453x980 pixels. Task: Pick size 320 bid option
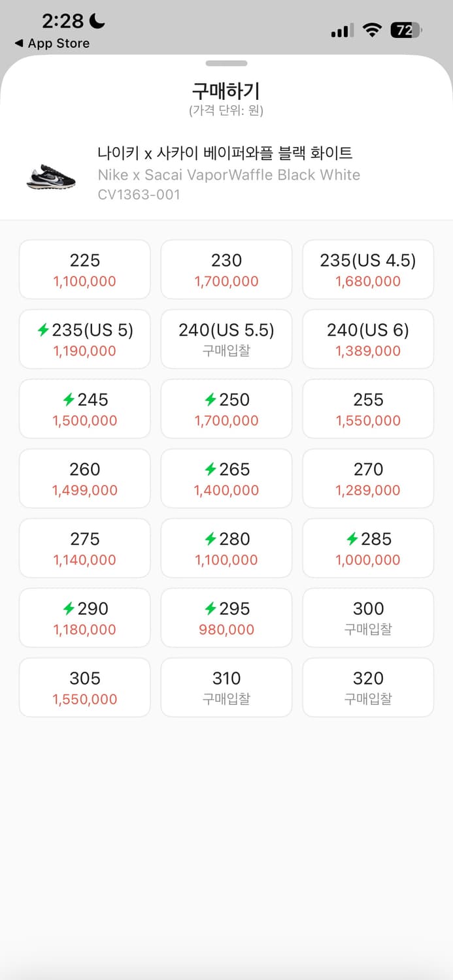tap(367, 687)
